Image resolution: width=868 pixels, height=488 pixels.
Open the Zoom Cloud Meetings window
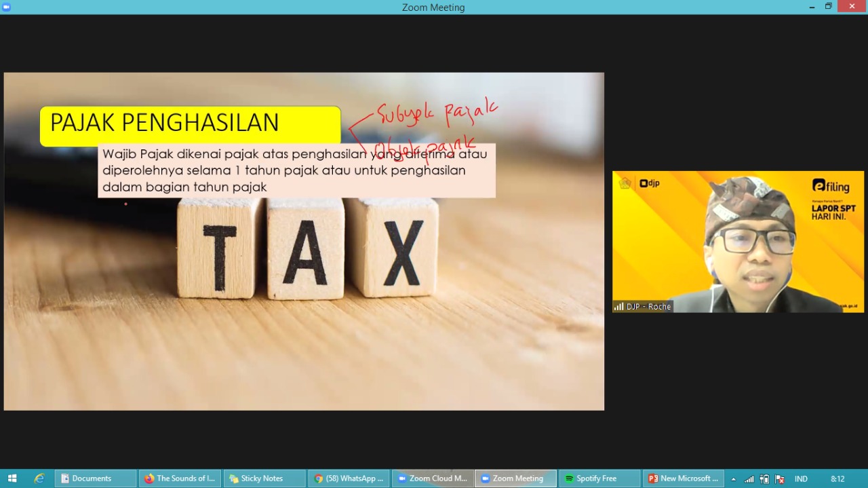coord(433,478)
